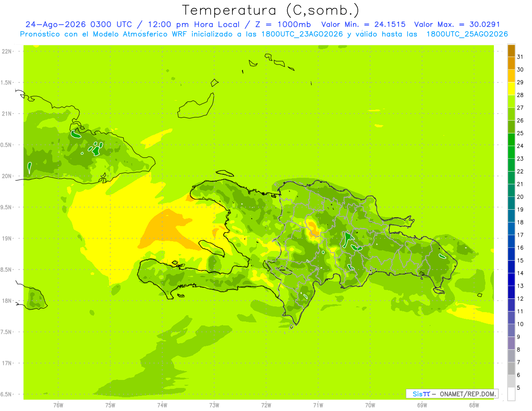This screenshot has width=532, height=411.
Task: Click the dark orange colorbar segment above 31
Action: 511,51
